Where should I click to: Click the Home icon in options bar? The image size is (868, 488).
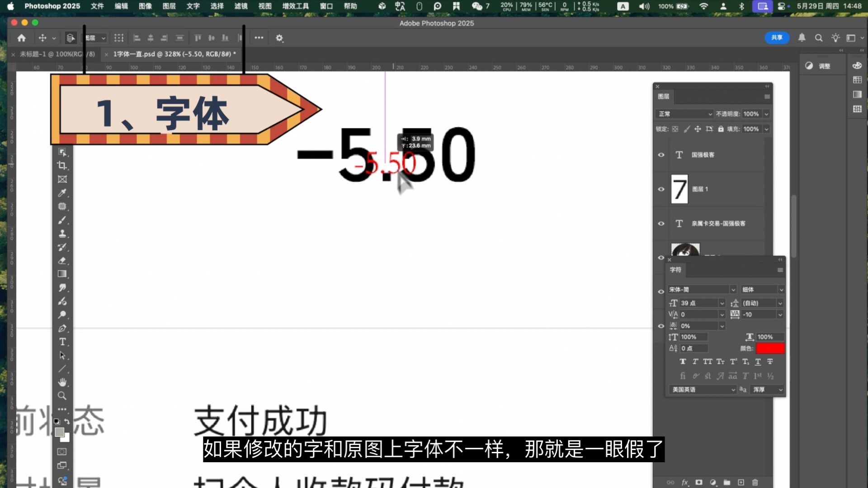click(x=21, y=38)
